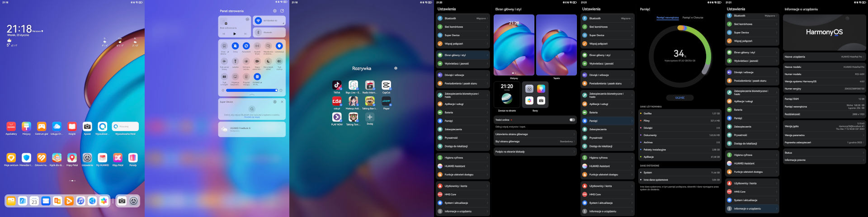The height and width of the screenshot is (217, 868).
Task: Toggle the Treści online switch
Action: click(x=572, y=120)
